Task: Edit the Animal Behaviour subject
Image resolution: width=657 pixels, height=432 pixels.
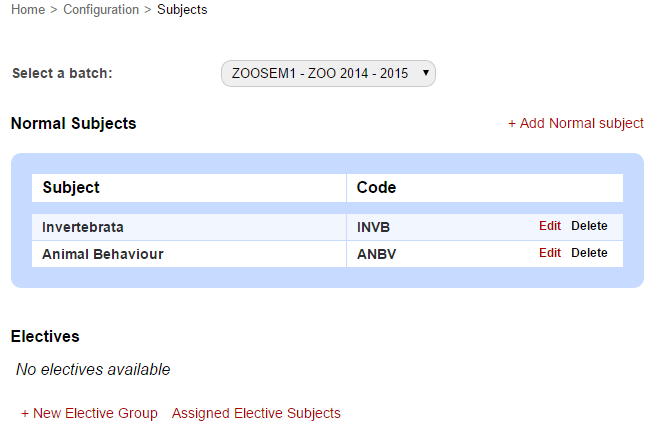Action: point(550,253)
